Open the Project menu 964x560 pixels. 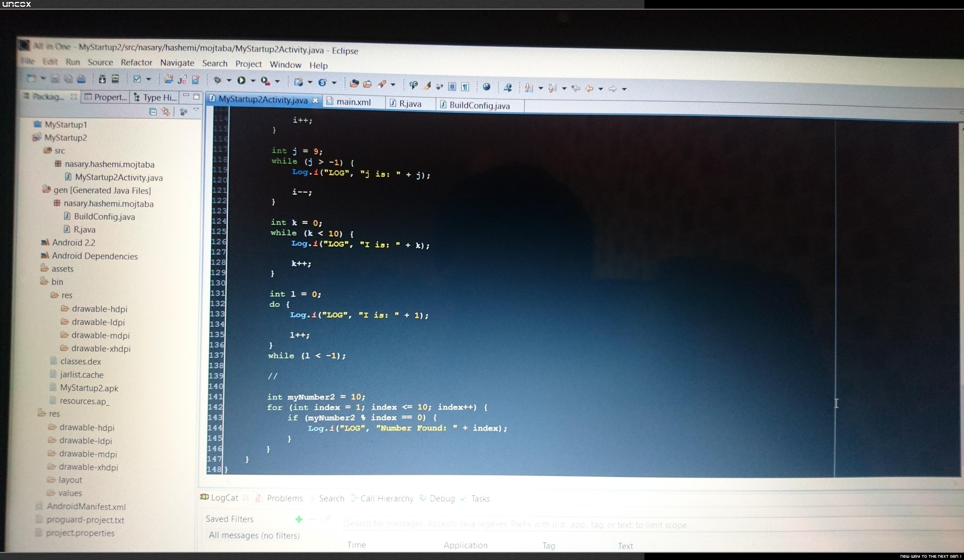249,64
